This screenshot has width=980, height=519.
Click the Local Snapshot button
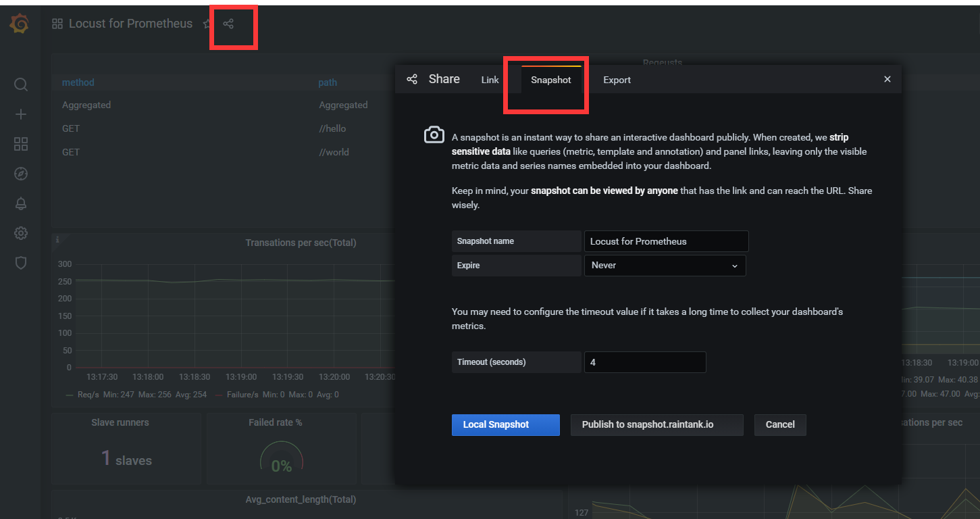pyautogui.click(x=506, y=425)
